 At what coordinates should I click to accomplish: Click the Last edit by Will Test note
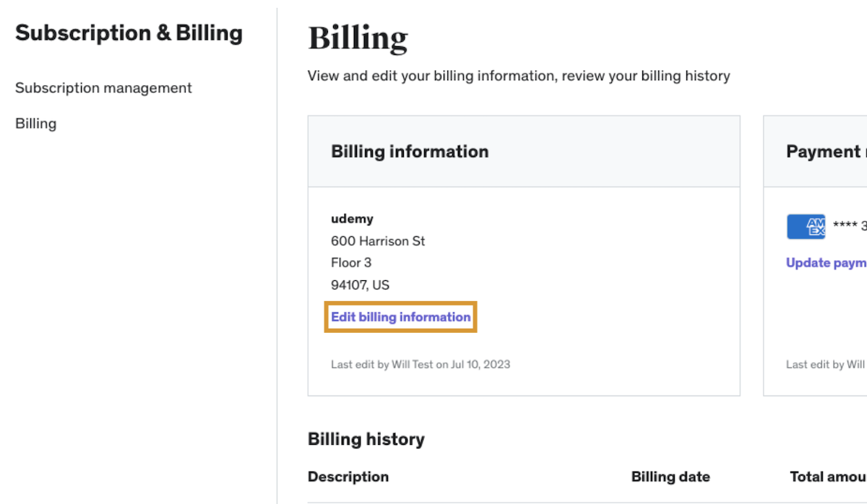click(x=420, y=365)
